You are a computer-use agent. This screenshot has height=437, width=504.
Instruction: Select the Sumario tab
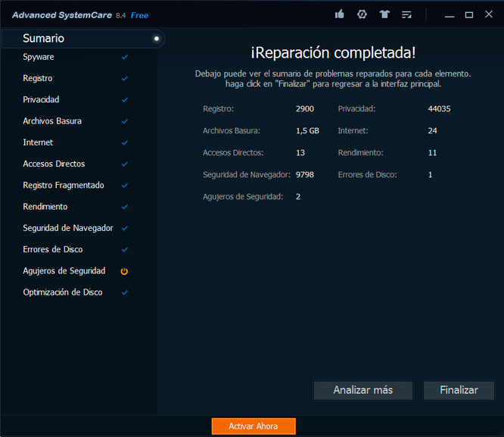click(83, 39)
